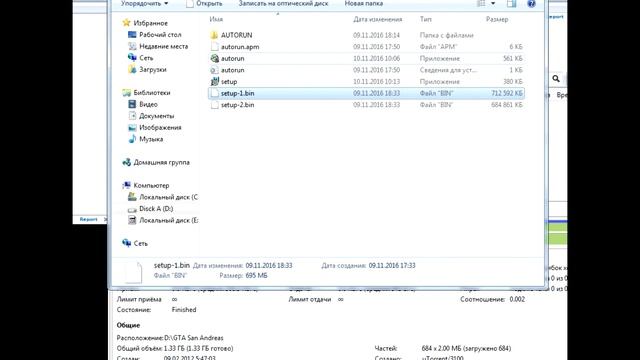Select the bottom Сеть navigation item

[x=140, y=243]
